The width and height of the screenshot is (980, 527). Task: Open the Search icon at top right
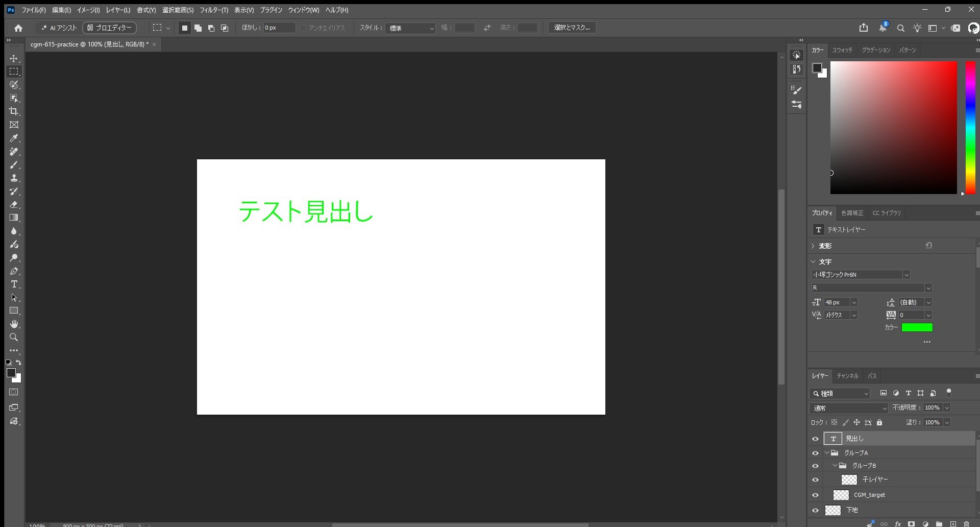tap(901, 28)
